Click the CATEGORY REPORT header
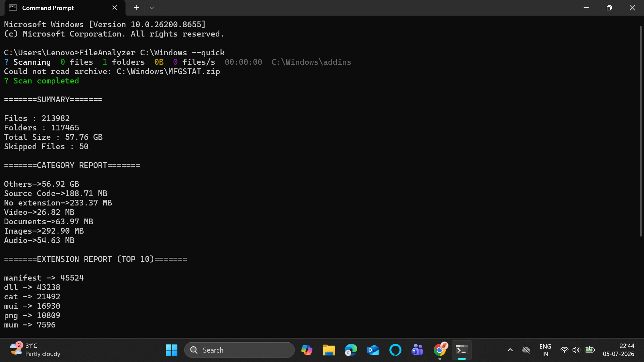The width and height of the screenshot is (644, 362). pos(72,165)
